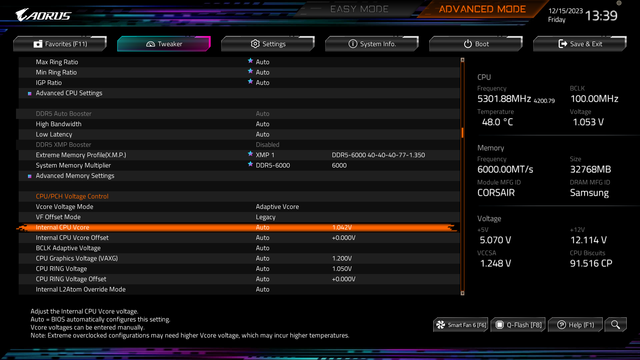Click the favorite star beside IGP Ratio

pyautogui.click(x=250, y=82)
